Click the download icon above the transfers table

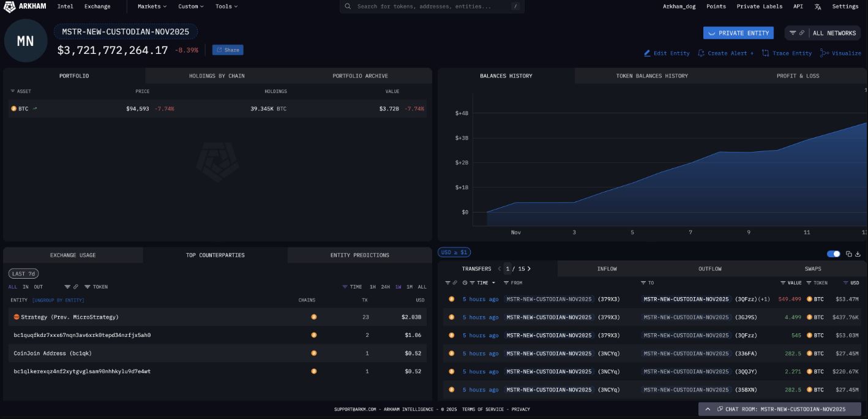click(x=858, y=254)
